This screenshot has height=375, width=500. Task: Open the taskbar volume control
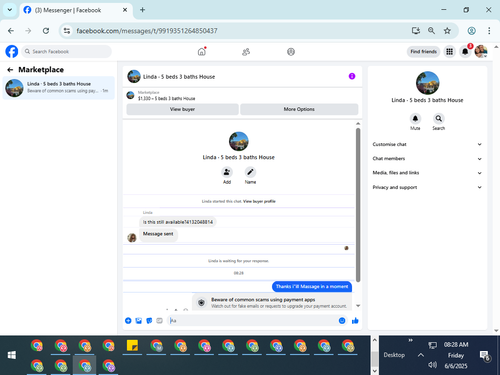click(432, 365)
